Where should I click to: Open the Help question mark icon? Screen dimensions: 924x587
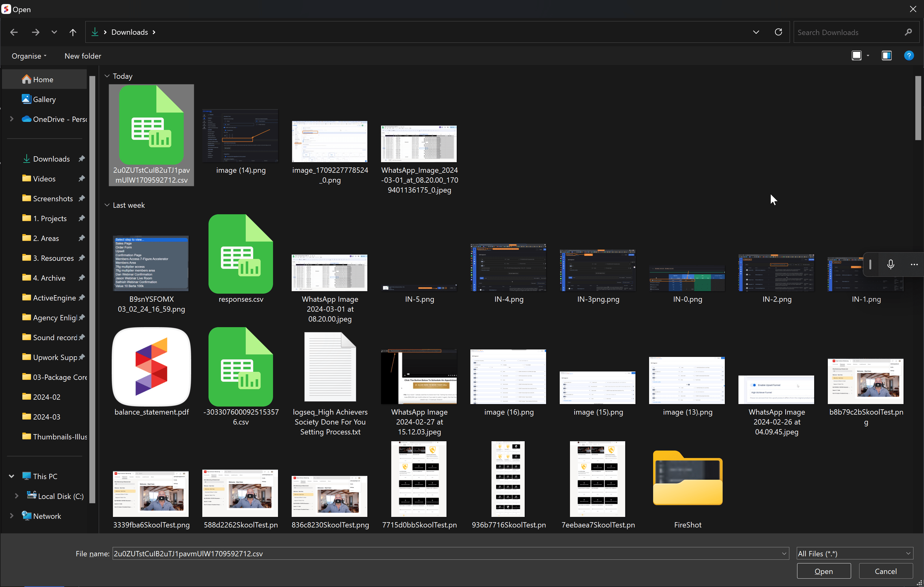[909, 56]
